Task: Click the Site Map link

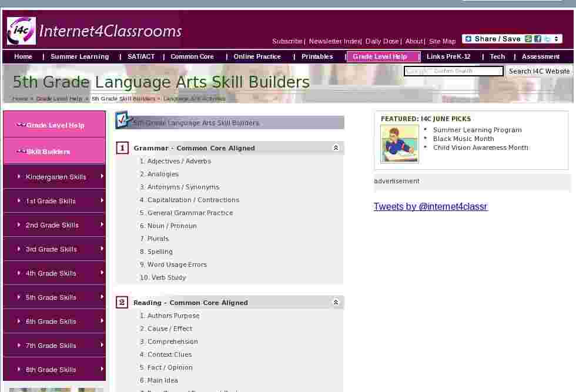Action: tap(442, 41)
